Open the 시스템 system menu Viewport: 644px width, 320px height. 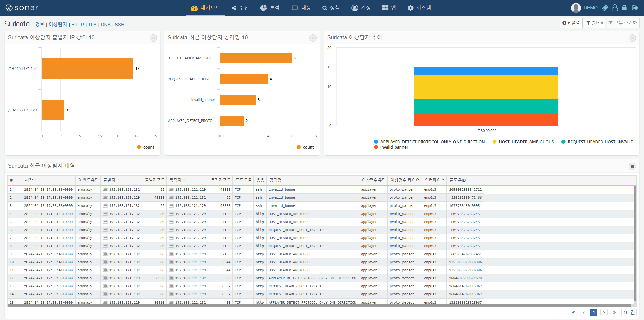pyautogui.click(x=419, y=8)
